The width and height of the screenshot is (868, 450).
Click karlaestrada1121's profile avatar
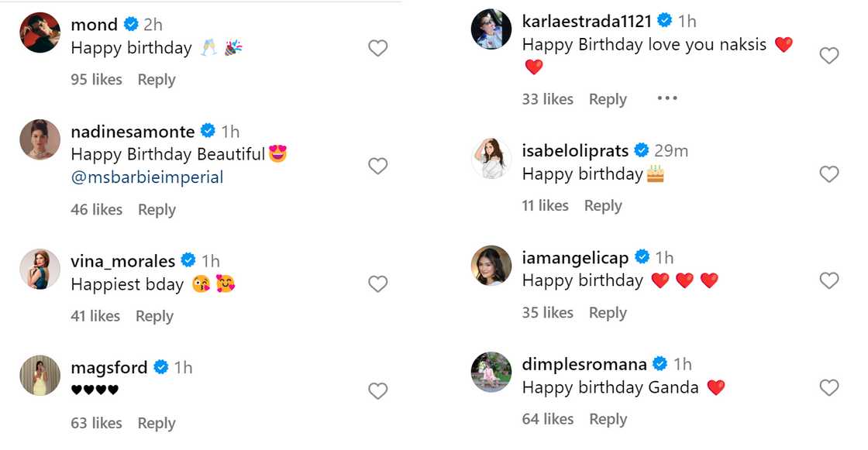coord(491,29)
